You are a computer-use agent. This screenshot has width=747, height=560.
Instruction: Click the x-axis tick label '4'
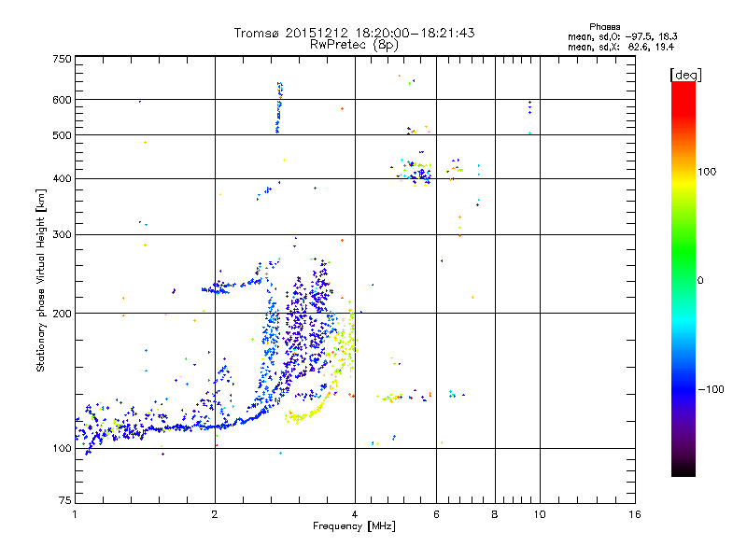pyautogui.click(x=355, y=514)
